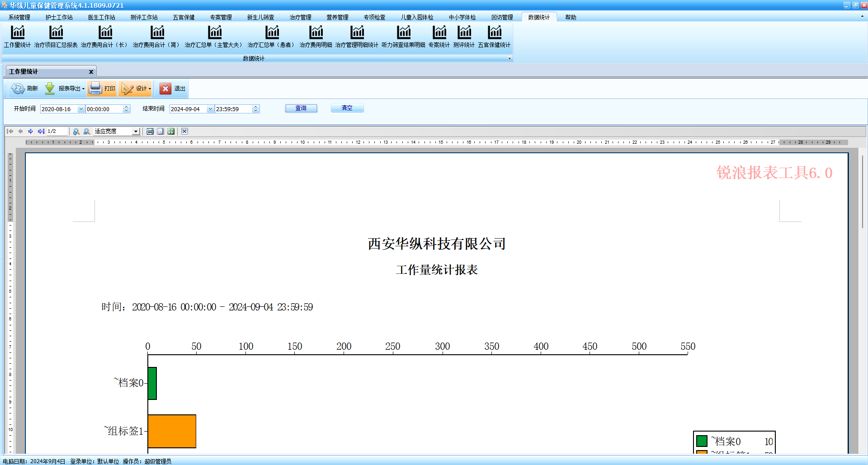Click the ribbon group expand launcher

click(509, 58)
